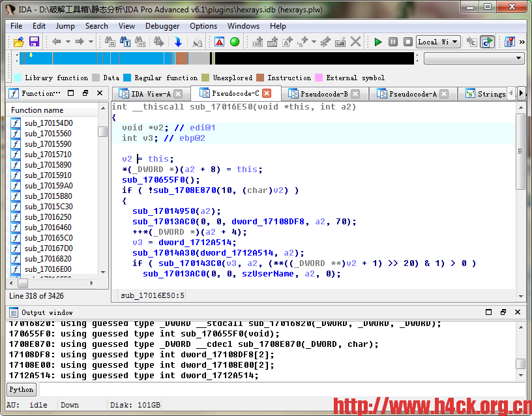
Task: Open the View menu
Action: (x=126, y=26)
